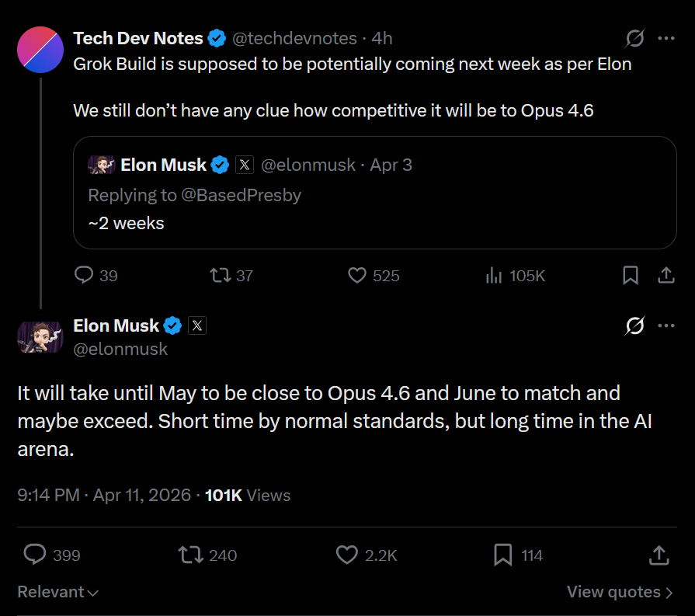
Task: Click Grok icon on Elon Musk's reply
Action: (634, 326)
